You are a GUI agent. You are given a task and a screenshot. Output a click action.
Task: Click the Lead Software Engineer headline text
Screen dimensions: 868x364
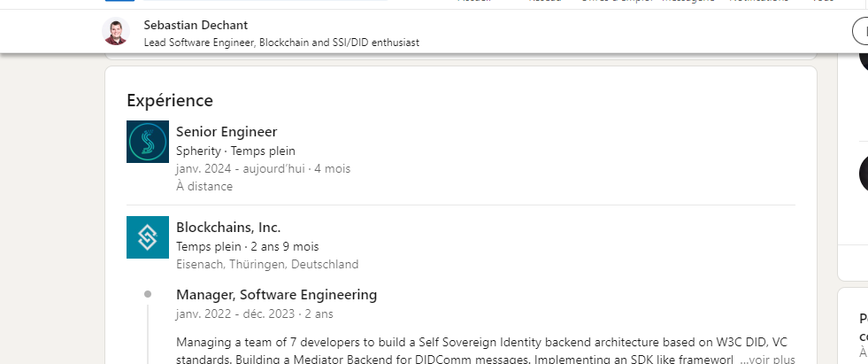(281, 43)
